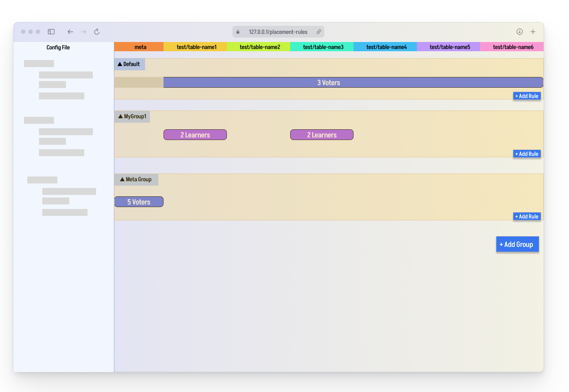Click the Add Group button

517,244
